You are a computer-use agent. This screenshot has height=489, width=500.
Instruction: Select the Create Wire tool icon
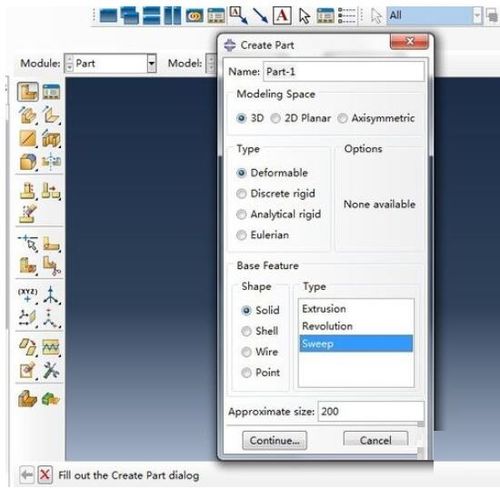click(28, 138)
